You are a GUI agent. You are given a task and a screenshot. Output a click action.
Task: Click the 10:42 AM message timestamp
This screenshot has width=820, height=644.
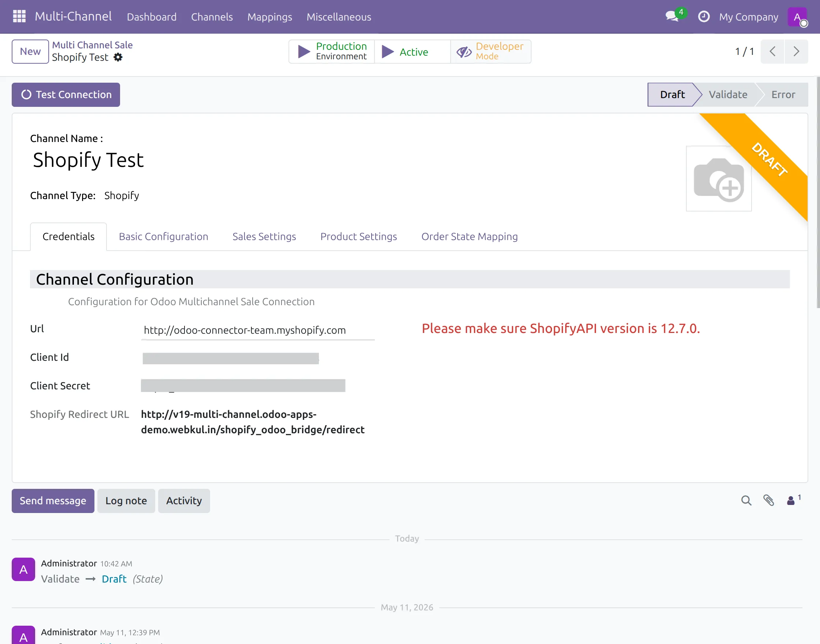click(x=116, y=564)
